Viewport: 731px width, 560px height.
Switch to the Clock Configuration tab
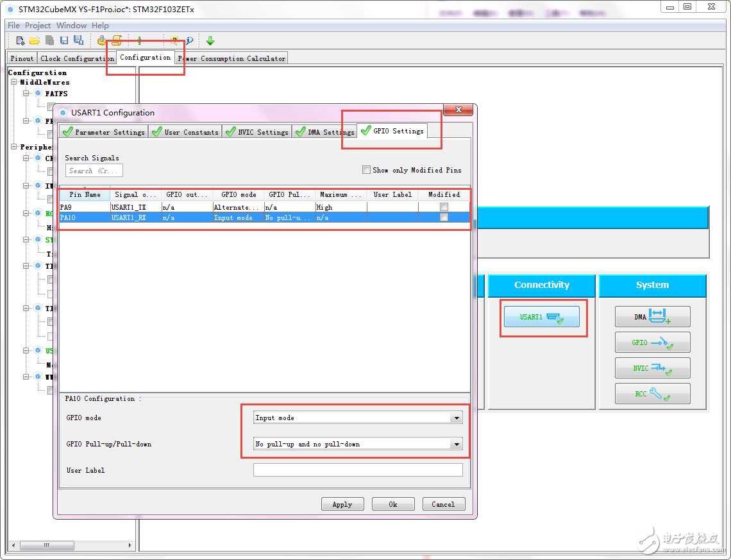[77, 58]
